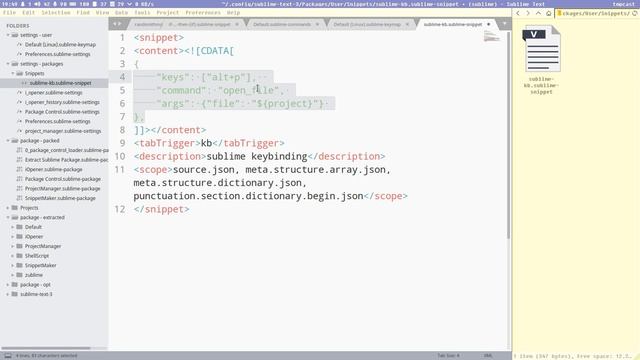Expand the iOpener folder

(x=13, y=237)
